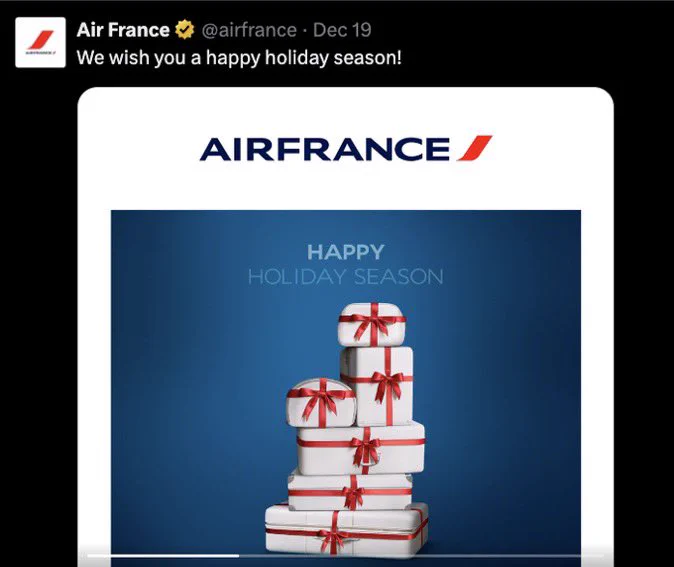674x567 pixels.
Task: Click the round gift box on the left
Action: 321,403
